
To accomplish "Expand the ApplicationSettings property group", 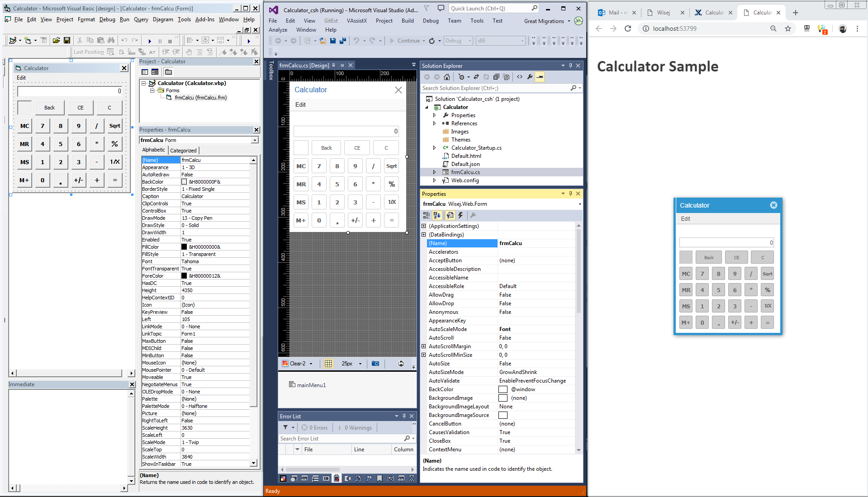I will coord(424,226).
